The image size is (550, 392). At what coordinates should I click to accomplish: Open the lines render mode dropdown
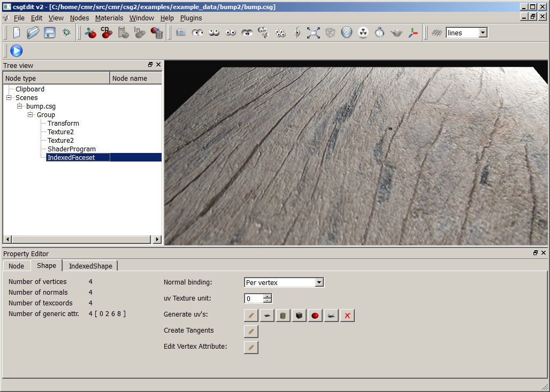pos(483,33)
